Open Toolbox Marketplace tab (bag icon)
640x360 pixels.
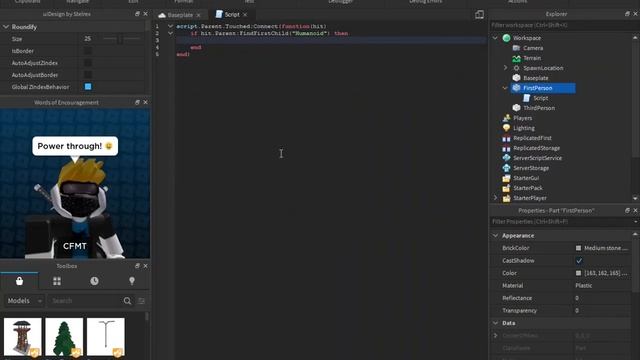point(19,281)
